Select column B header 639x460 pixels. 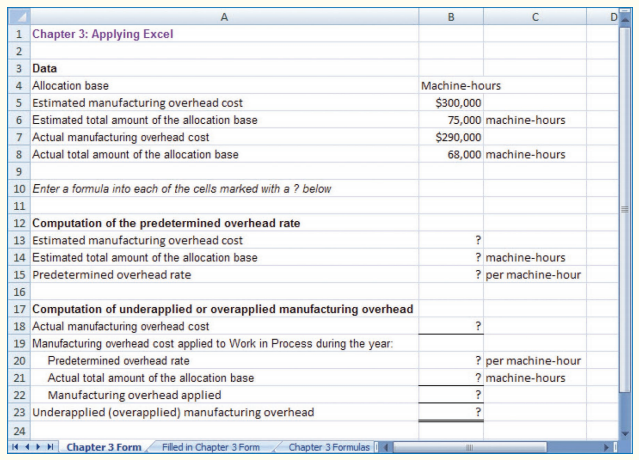click(x=451, y=17)
